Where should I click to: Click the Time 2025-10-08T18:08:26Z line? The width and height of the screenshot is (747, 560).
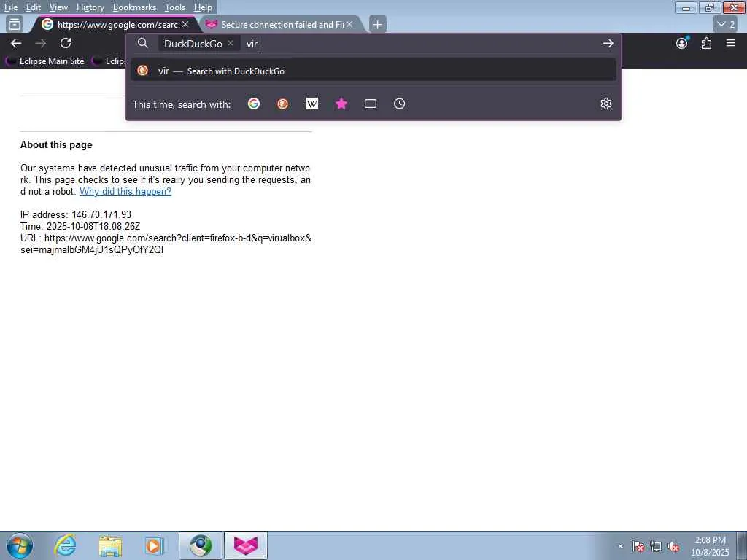80,226
